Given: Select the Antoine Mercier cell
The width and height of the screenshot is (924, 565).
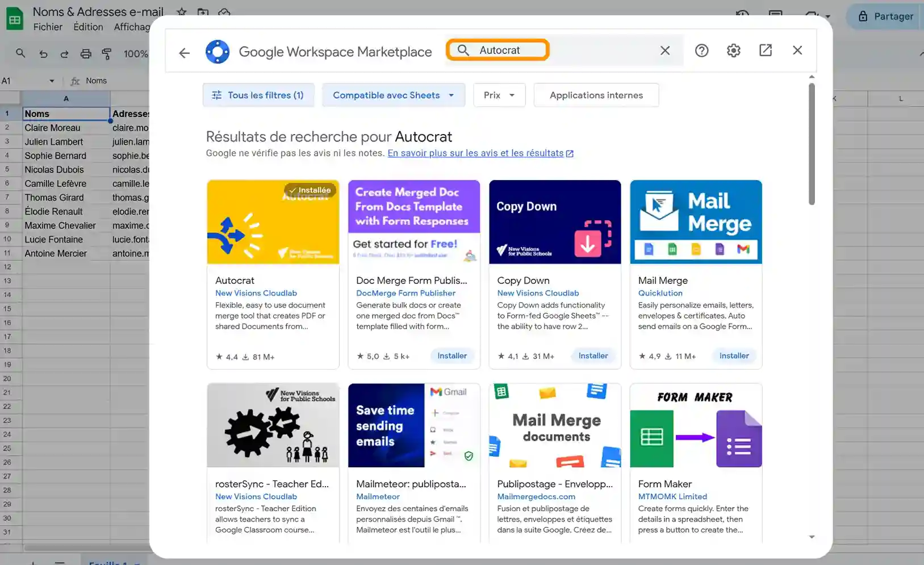Looking at the screenshot, I should point(66,253).
